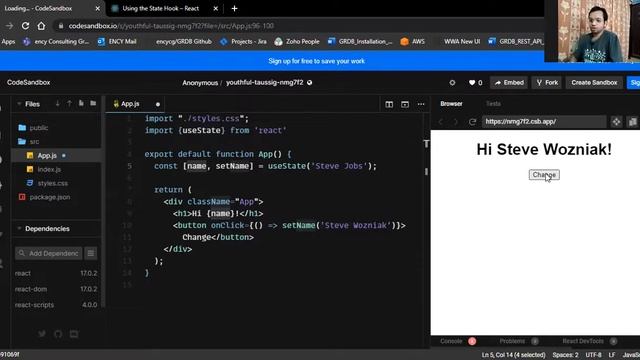The width and height of the screenshot is (640, 360).
Task: Split the editor view icon
Action: [389, 104]
